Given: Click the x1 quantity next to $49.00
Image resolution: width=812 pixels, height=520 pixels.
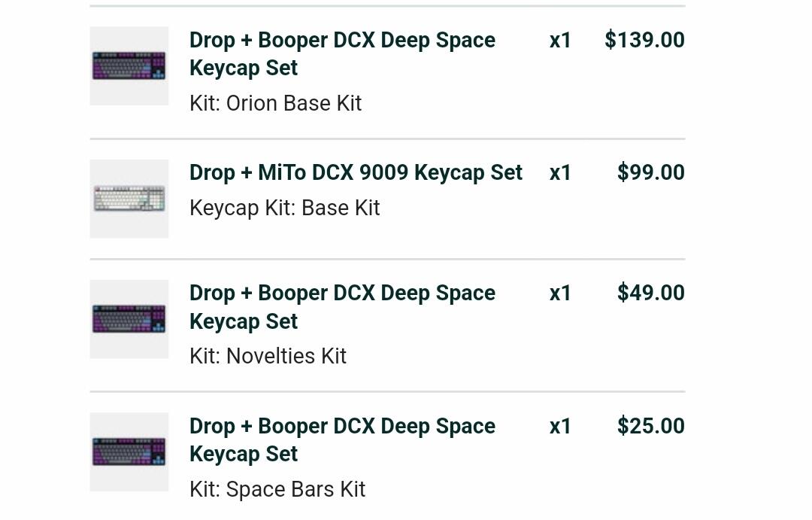Looking at the screenshot, I should click(x=560, y=293).
